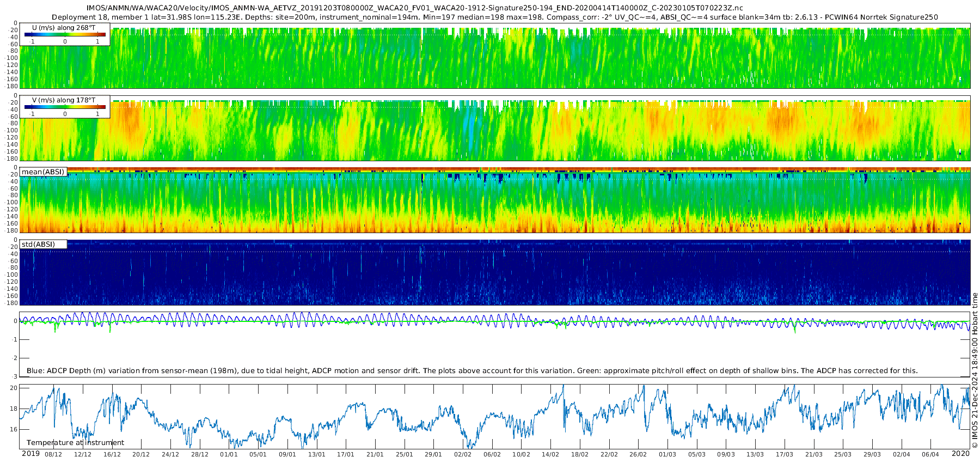Click the Deployment 18 info line
This screenshot has height=463, width=980.
click(x=494, y=17)
